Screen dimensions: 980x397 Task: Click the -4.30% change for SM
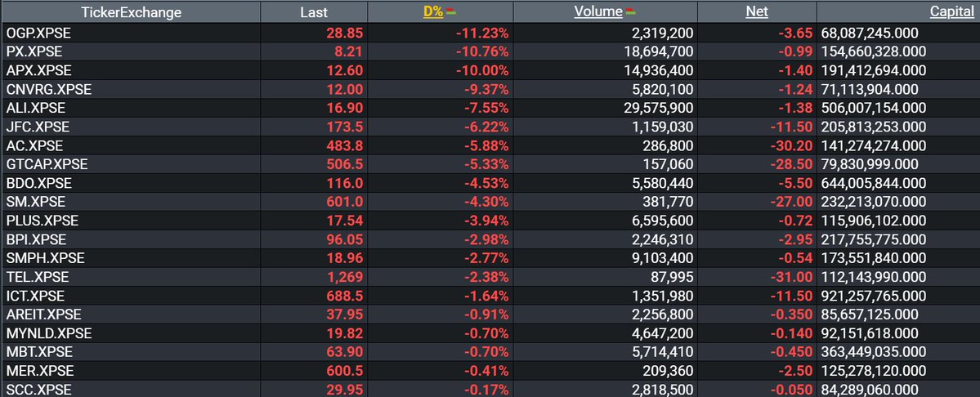pos(486,202)
